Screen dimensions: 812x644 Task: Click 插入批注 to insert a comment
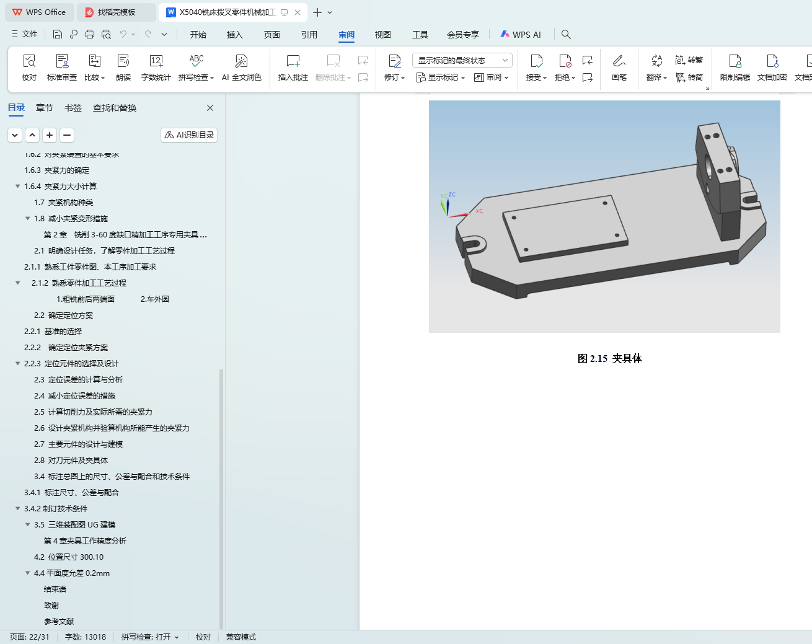pos(293,68)
